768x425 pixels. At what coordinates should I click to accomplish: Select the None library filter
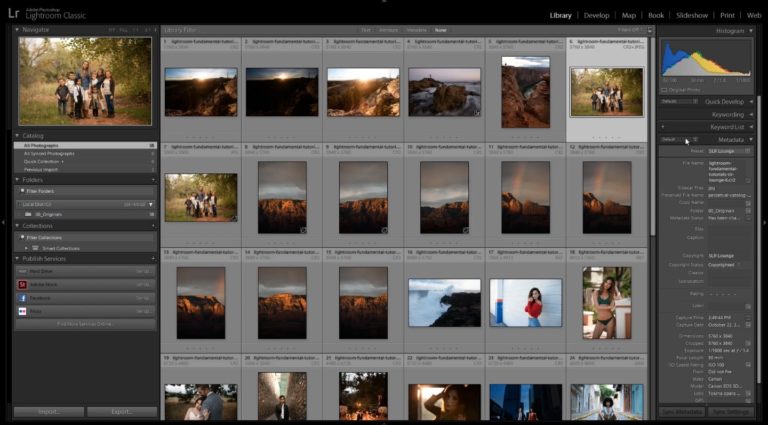pyautogui.click(x=440, y=30)
